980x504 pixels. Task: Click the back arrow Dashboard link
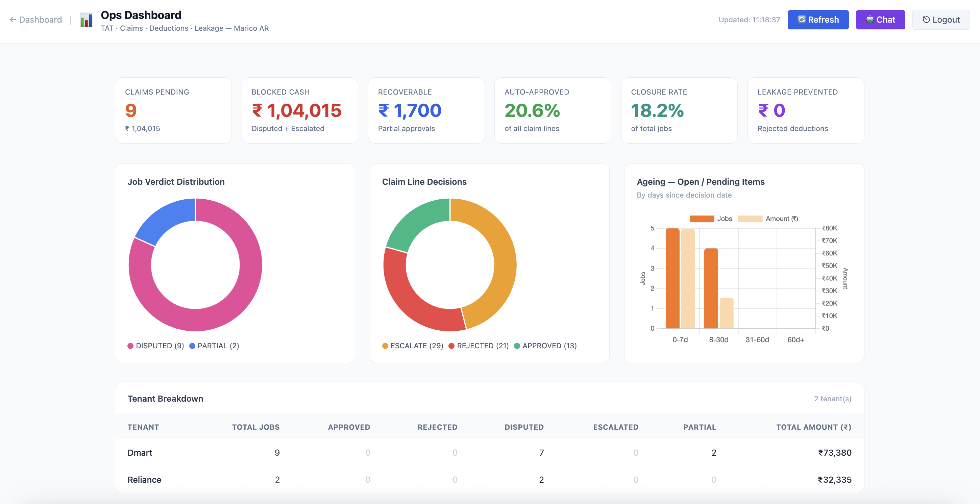tap(36, 20)
